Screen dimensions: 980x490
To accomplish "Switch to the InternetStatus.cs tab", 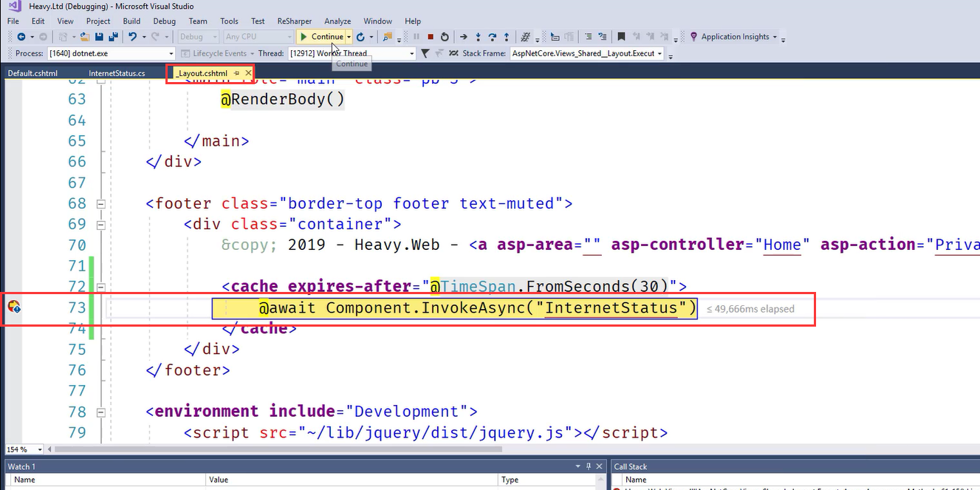I will [117, 73].
